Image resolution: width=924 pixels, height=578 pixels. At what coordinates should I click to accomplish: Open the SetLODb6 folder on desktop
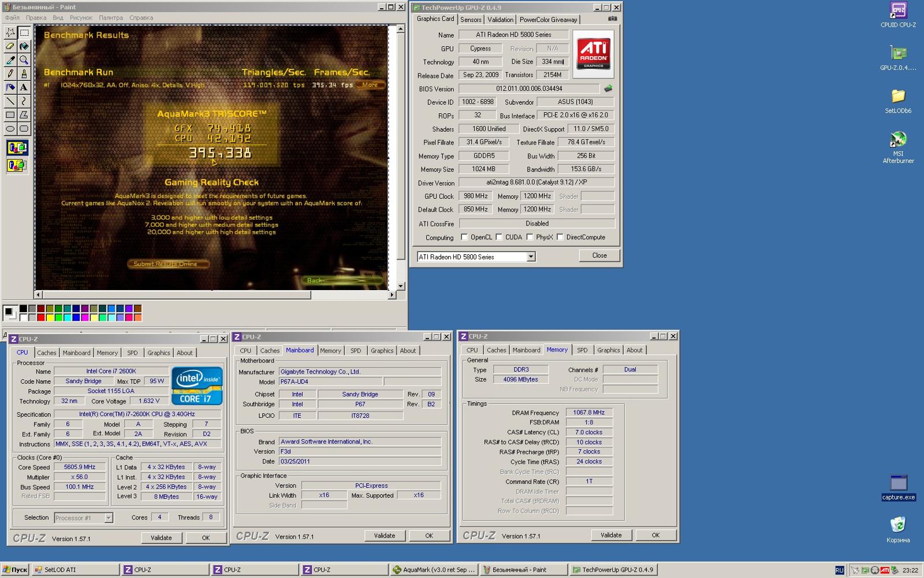[x=898, y=101]
